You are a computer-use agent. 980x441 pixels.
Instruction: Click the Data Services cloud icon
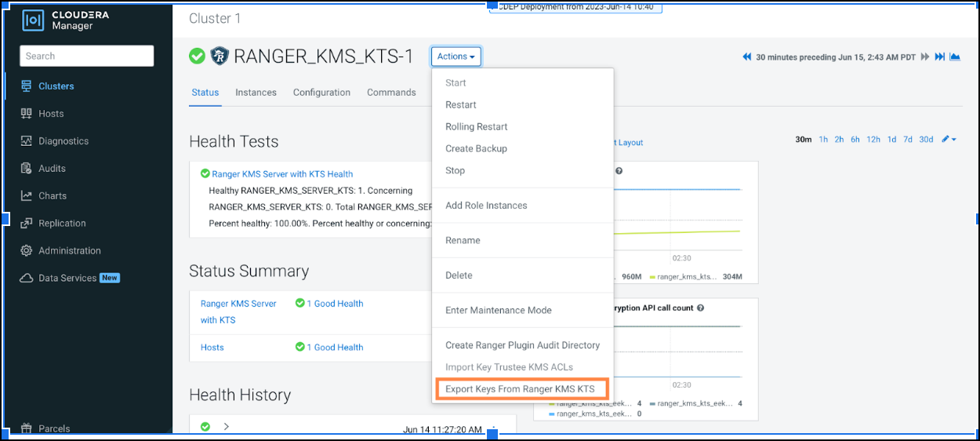(x=25, y=279)
